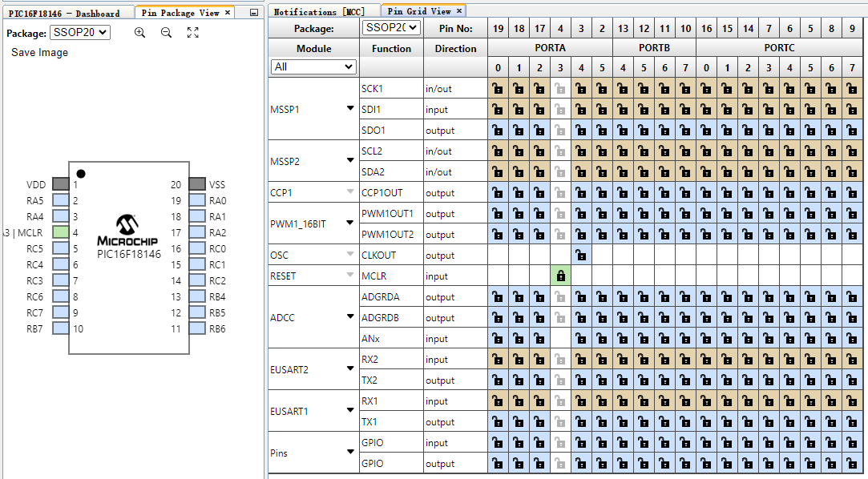This screenshot has height=479, width=868.
Task: Lock TX1 to PORTB pin 4
Action: [623, 422]
